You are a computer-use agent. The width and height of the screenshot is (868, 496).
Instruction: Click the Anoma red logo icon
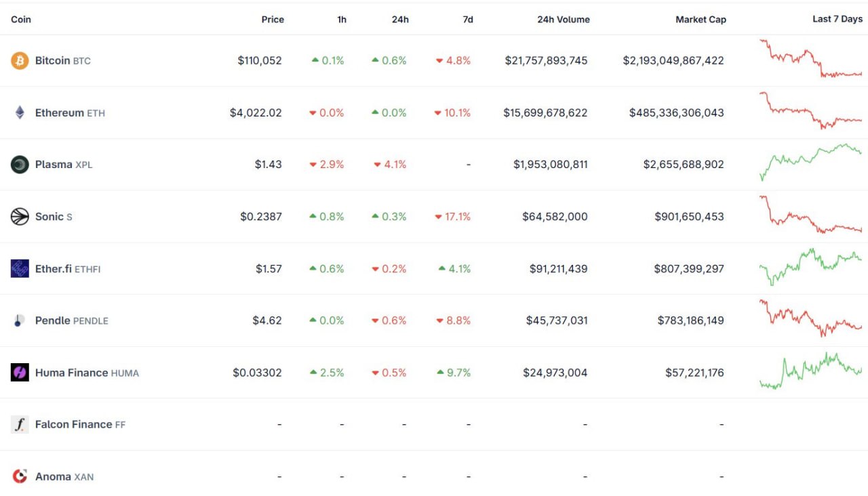(x=20, y=477)
